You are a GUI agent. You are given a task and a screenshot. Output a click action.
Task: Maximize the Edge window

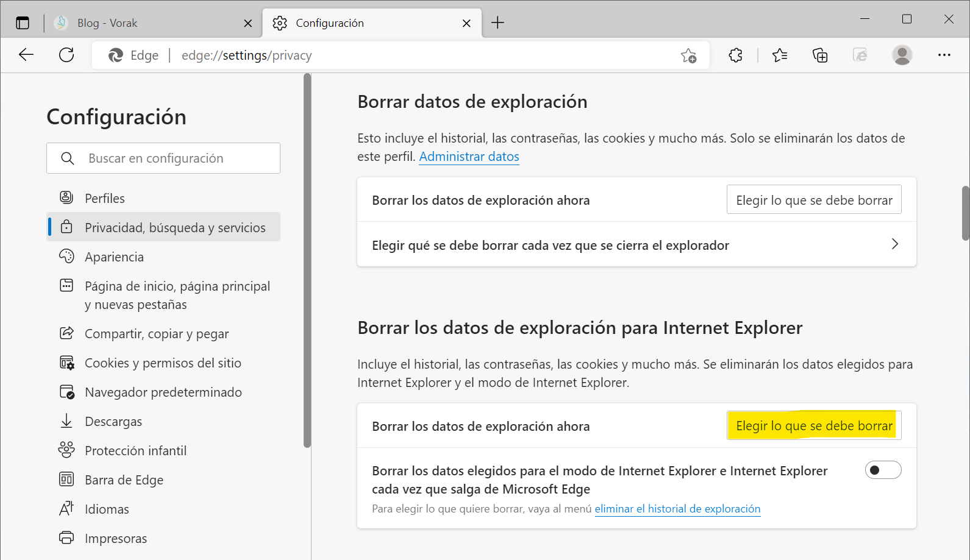pyautogui.click(x=907, y=19)
